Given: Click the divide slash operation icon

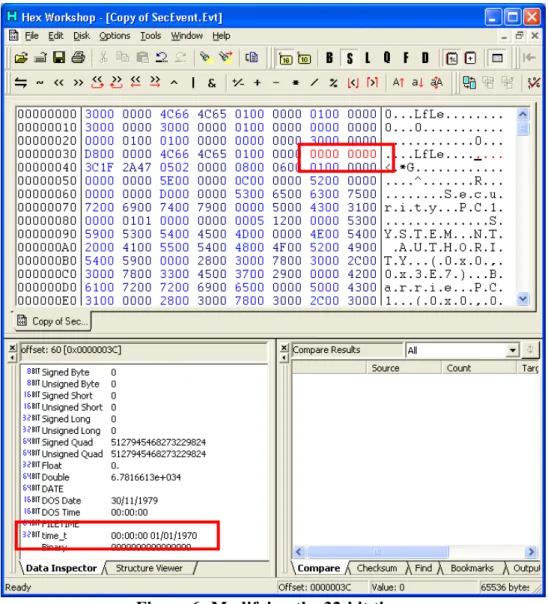Looking at the screenshot, I should pos(315,82).
